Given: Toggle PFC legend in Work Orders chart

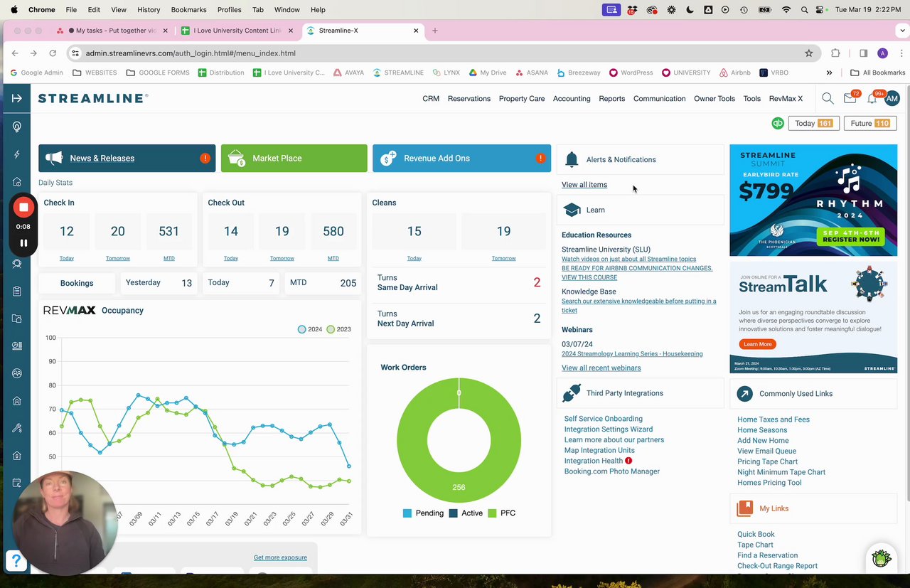Looking at the screenshot, I should [x=501, y=513].
